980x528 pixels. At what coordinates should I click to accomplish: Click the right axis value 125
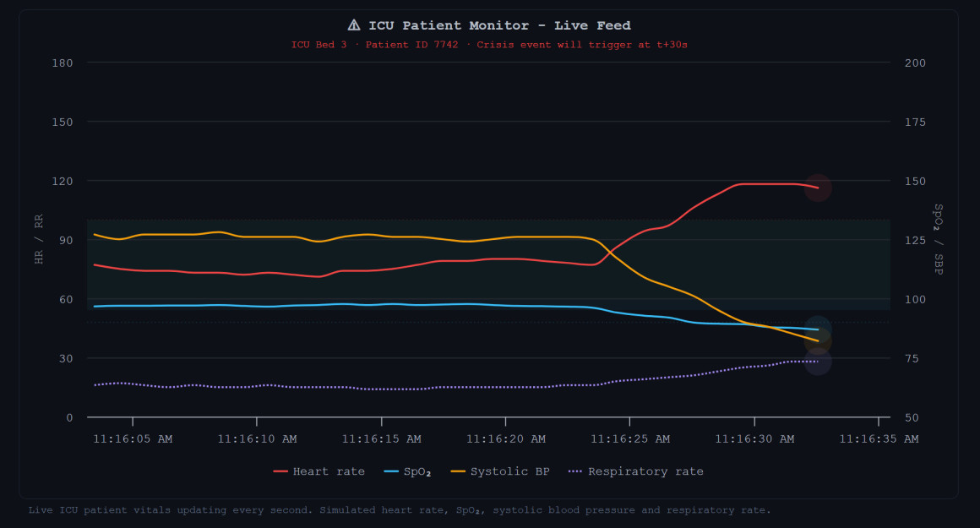click(x=915, y=240)
